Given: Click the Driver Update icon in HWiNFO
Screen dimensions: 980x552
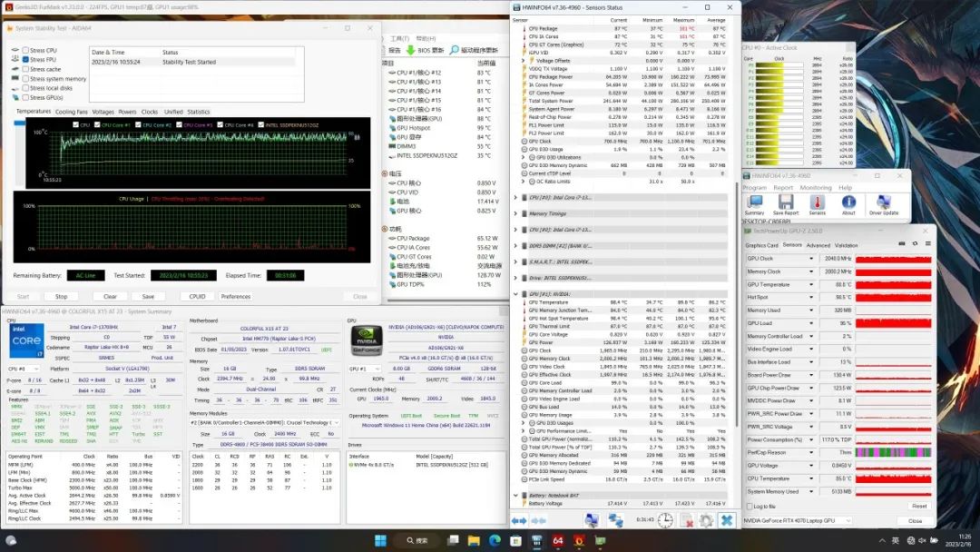Looking at the screenshot, I should (884, 202).
